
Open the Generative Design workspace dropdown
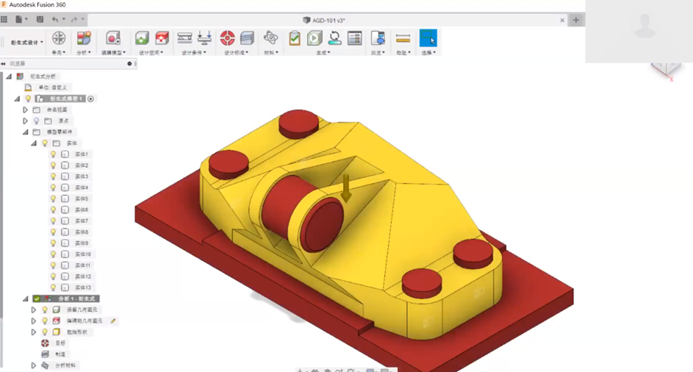pyautogui.click(x=27, y=42)
